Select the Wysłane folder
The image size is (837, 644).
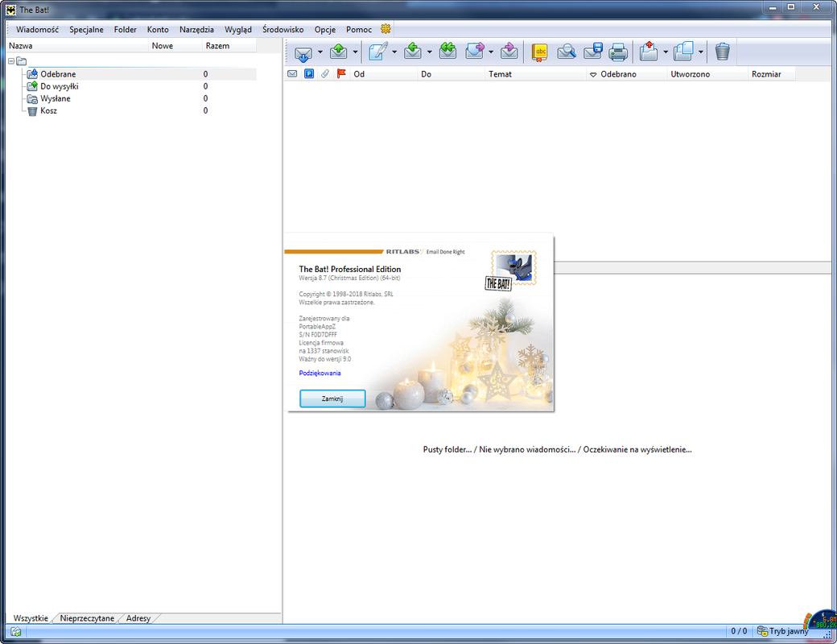[x=56, y=99]
